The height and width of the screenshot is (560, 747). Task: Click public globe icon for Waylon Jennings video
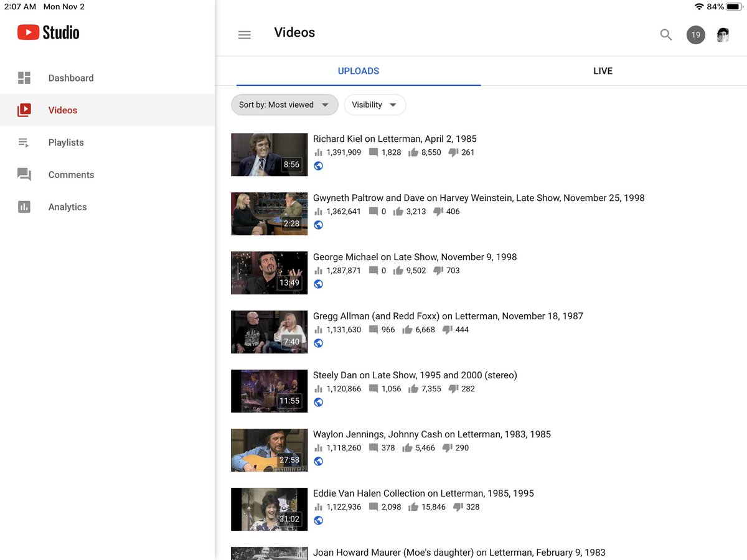pyautogui.click(x=318, y=461)
